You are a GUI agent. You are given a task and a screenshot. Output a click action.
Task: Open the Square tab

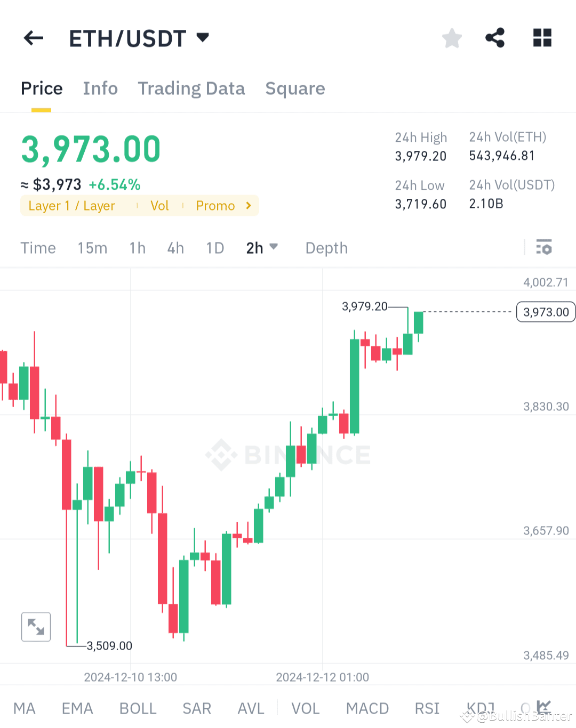pos(295,88)
